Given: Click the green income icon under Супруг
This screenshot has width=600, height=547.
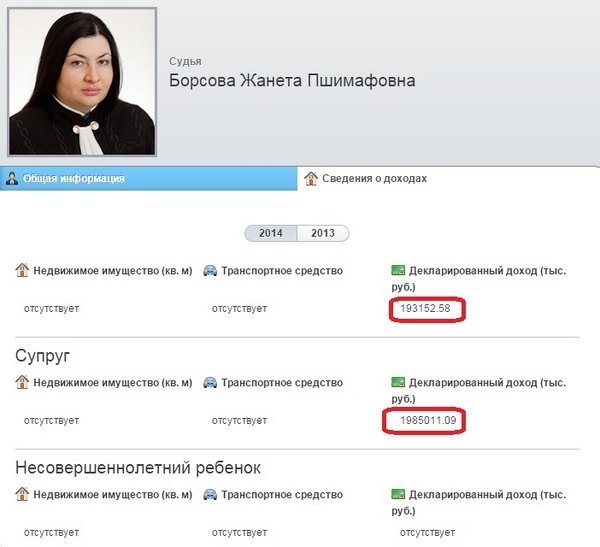Looking at the screenshot, I should [398, 382].
